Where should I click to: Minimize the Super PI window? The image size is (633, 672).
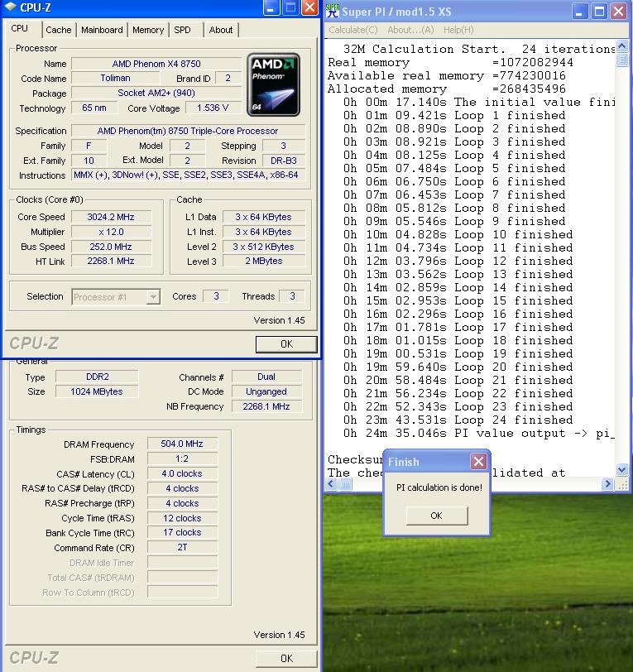[x=579, y=12]
